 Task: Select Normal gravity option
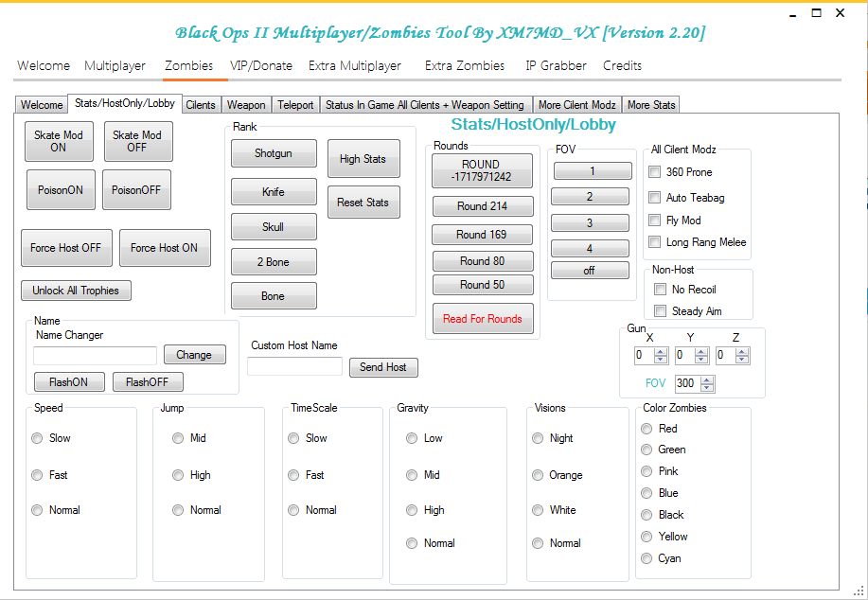click(412, 543)
